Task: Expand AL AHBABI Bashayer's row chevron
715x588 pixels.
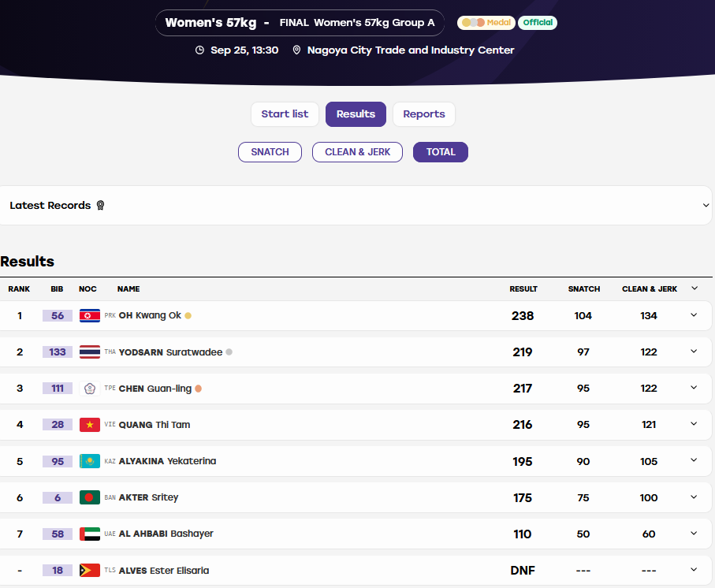Action: point(694,534)
